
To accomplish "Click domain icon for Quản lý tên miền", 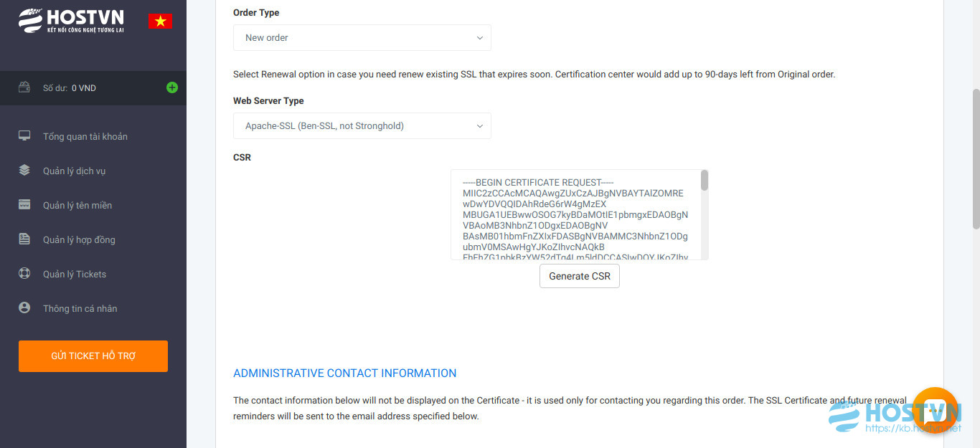I will click(x=24, y=205).
